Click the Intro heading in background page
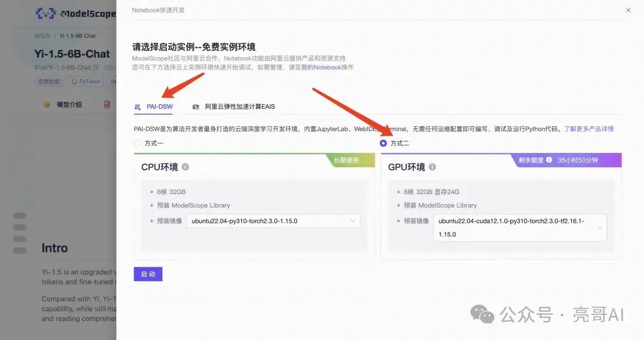 tap(54, 248)
